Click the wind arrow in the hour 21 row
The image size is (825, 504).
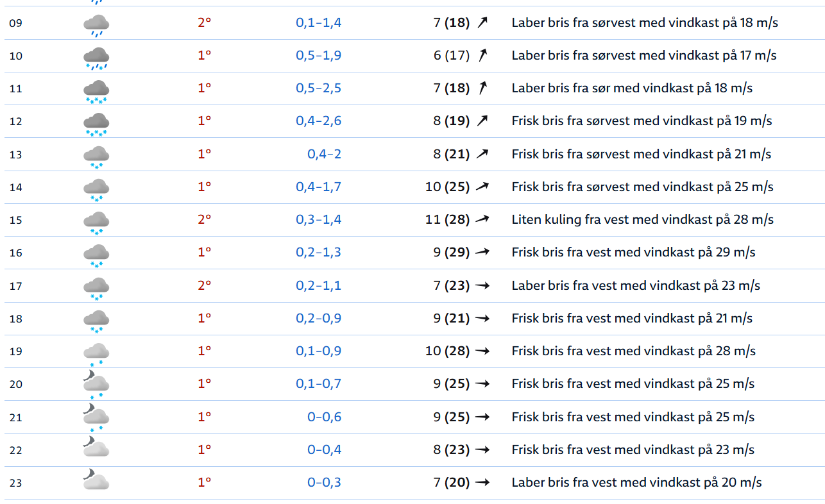pos(482,417)
